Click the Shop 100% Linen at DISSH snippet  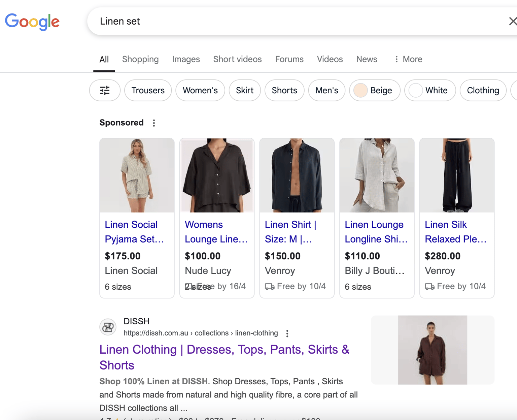[x=153, y=382]
